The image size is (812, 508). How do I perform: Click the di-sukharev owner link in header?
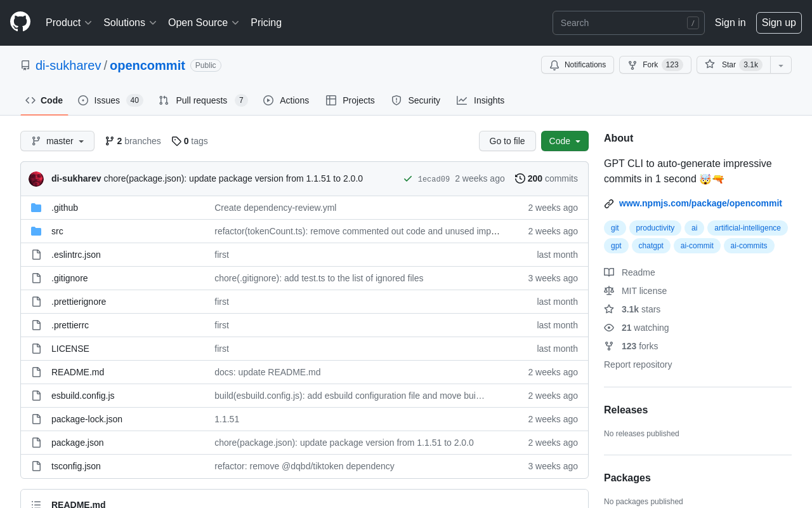(x=69, y=65)
